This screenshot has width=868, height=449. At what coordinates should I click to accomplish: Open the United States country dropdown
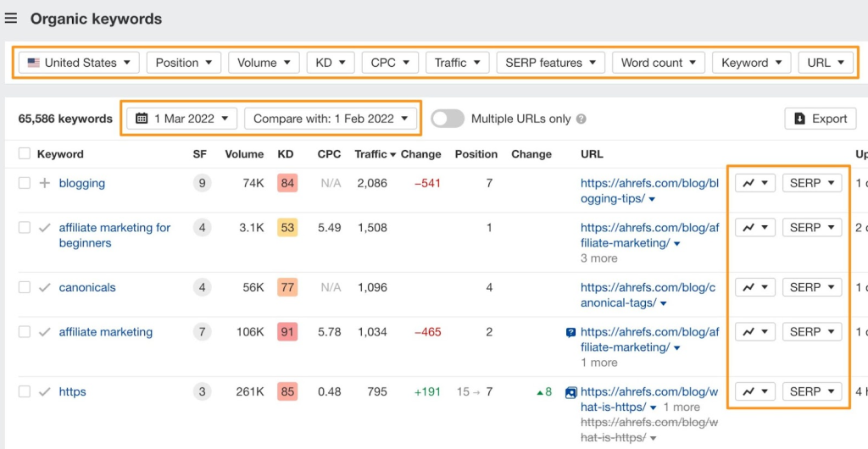click(x=80, y=63)
